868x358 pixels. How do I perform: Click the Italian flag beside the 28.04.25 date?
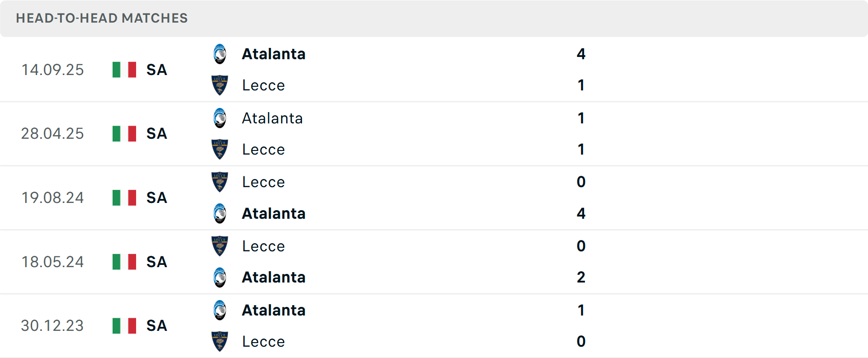(124, 133)
